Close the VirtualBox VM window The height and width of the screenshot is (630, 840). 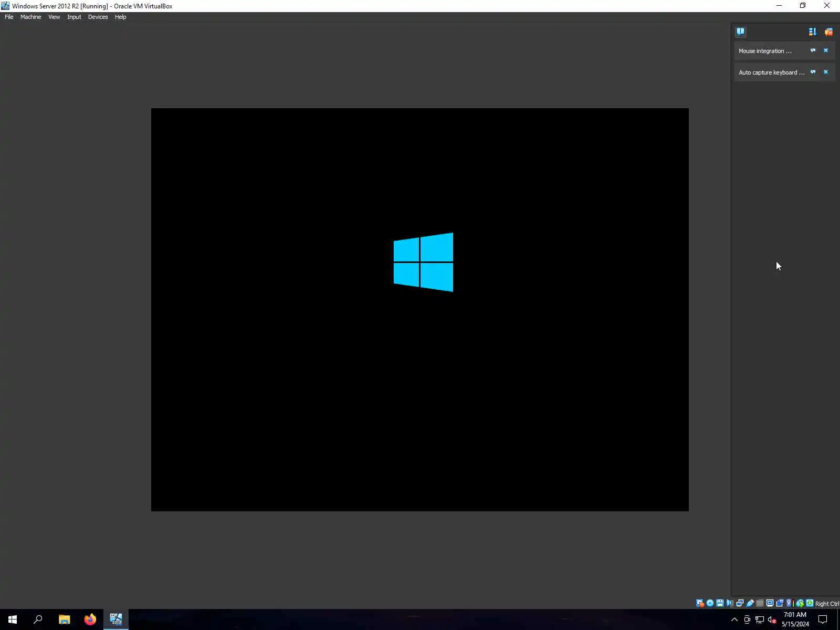click(827, 6)
